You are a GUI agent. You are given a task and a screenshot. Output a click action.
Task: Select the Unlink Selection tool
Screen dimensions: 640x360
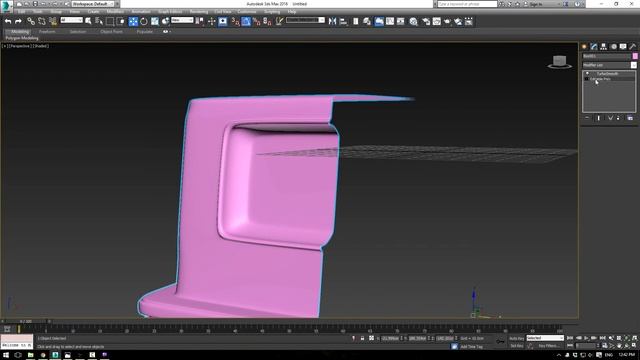coord(42,21)
